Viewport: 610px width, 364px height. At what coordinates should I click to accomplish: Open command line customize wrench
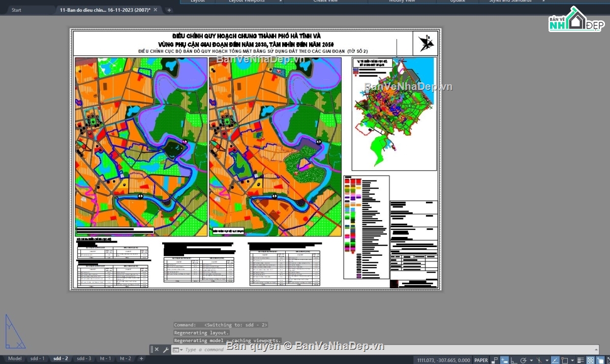pos(166,350)
